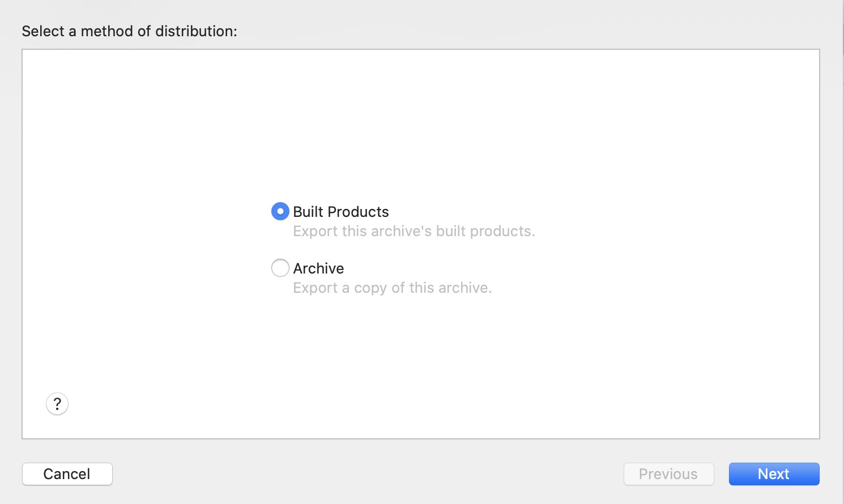Click the blue Next button

[x=774, y=474]
